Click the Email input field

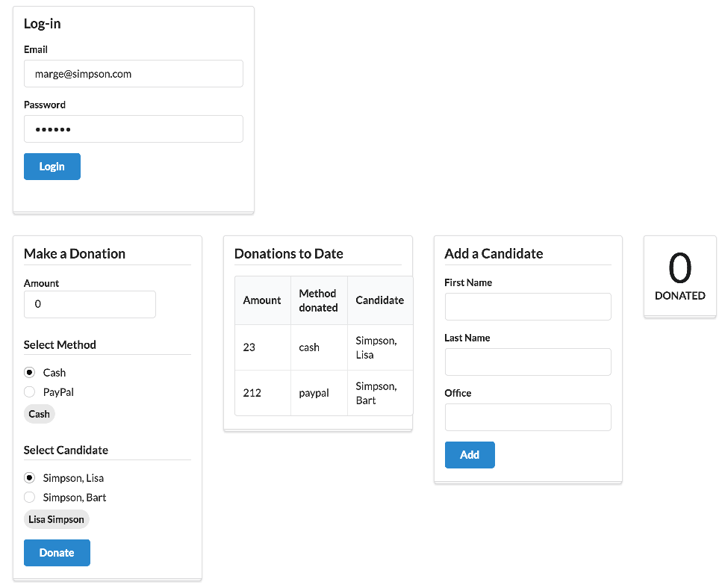click(133, 74)
